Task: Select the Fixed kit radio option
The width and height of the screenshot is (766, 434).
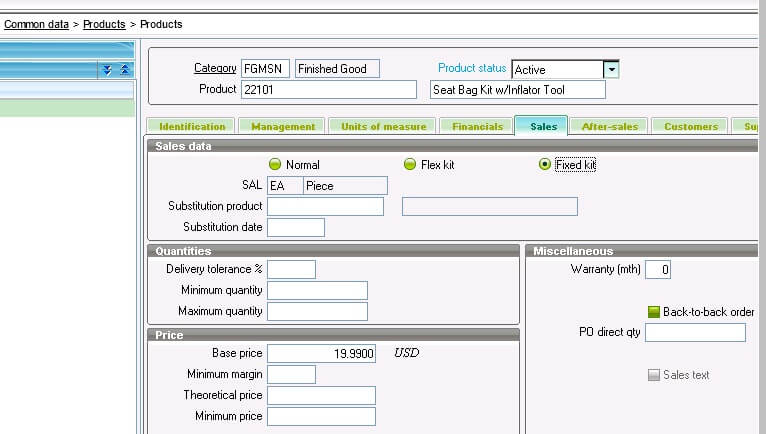Action: 545,164
